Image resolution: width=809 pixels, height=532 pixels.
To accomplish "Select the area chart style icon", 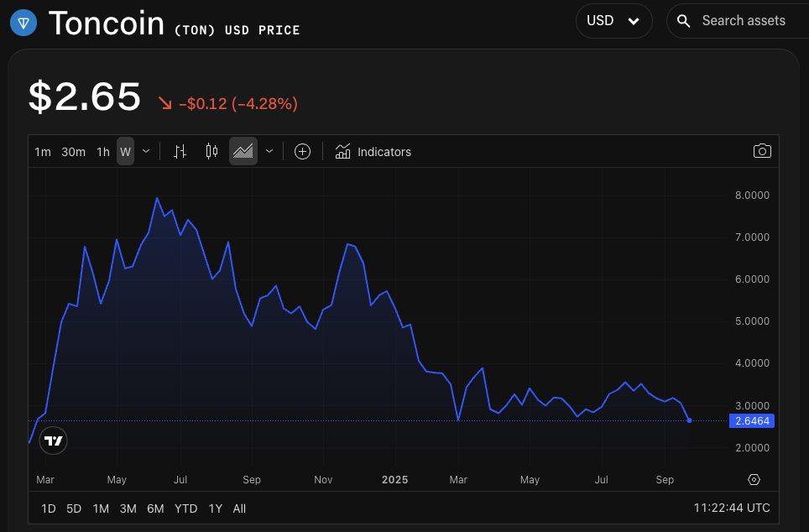I will pos(243,152).
